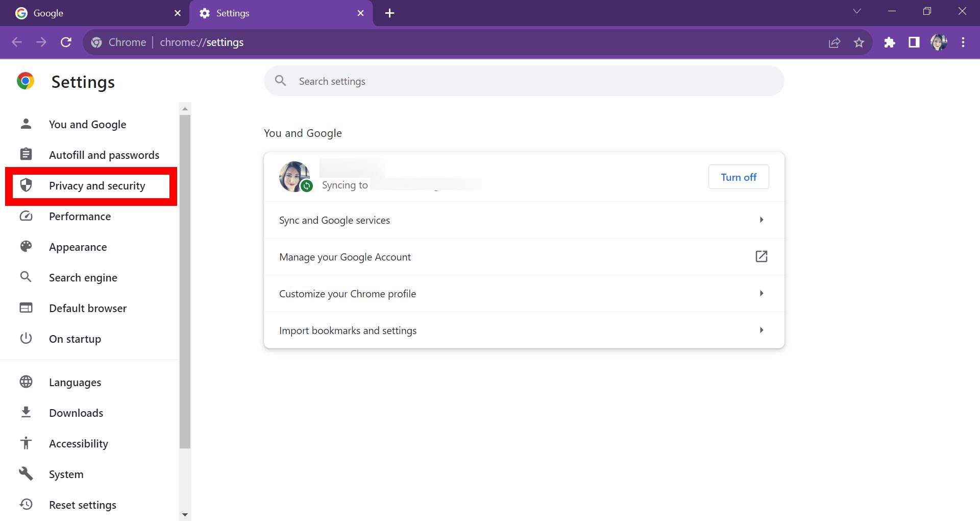
Task: Click the Chrome logo next to Settings
Action: point(26,81)
